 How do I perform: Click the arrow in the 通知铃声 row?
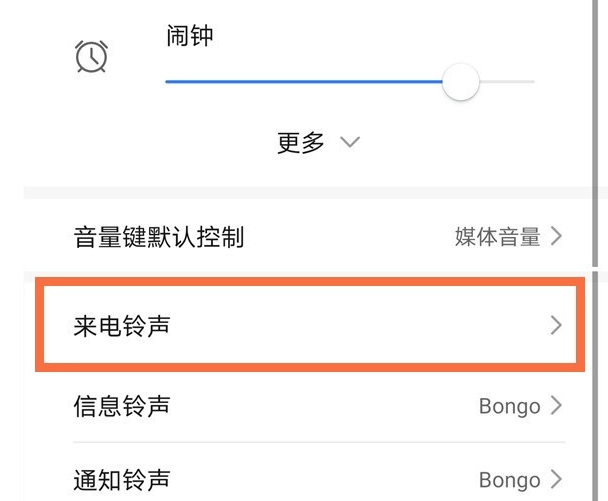click(x=556, y=479)
